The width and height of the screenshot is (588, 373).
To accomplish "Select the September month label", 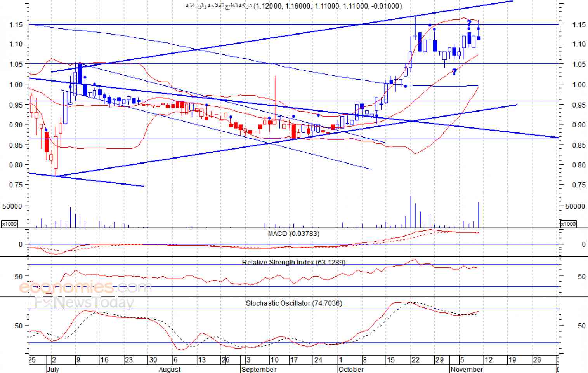I will tap(259, 369).
